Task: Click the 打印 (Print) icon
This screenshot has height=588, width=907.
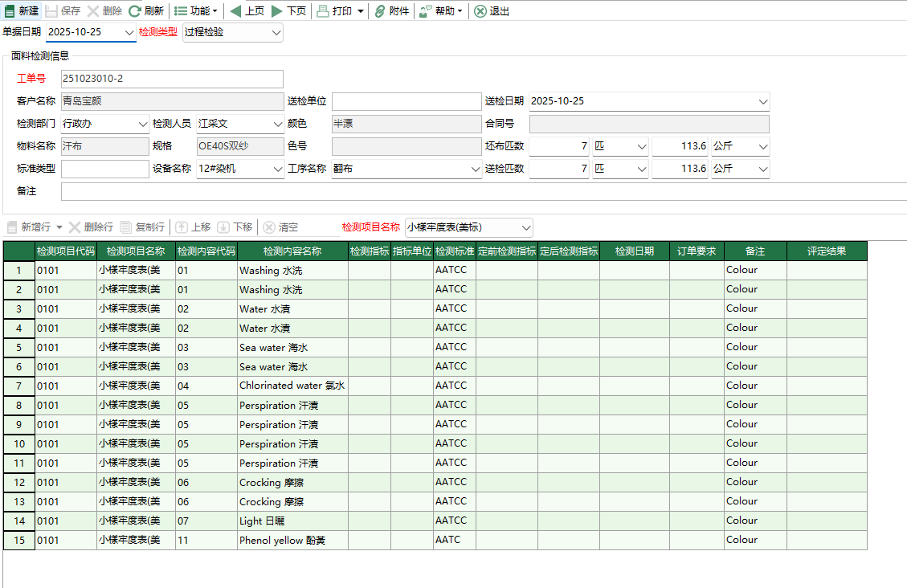Action: (x=322, y=11)
